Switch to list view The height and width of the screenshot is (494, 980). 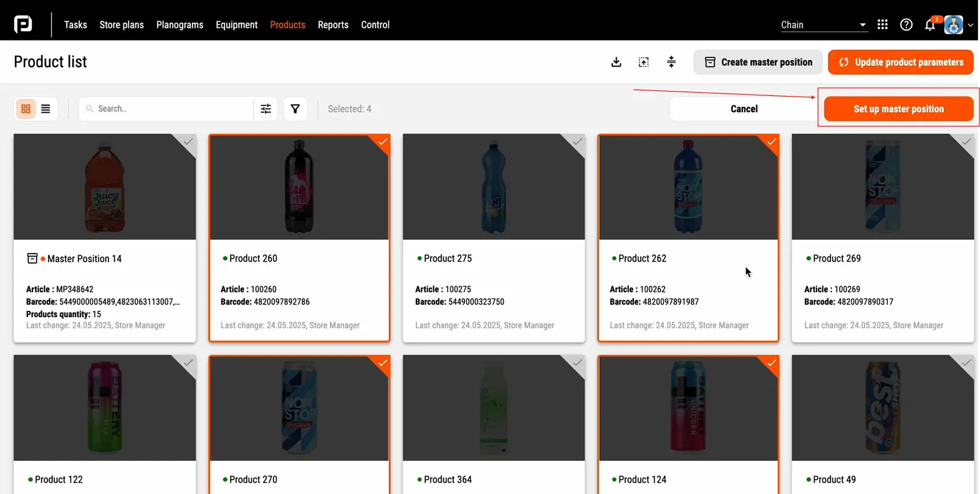click(x=46, y=109)
